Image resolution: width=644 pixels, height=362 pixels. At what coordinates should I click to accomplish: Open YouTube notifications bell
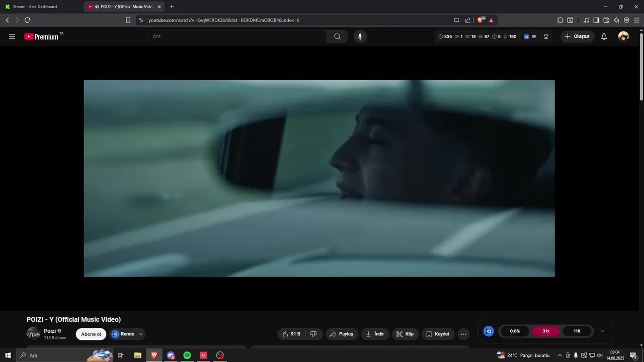pyautogui.click(x=604, y=36)
